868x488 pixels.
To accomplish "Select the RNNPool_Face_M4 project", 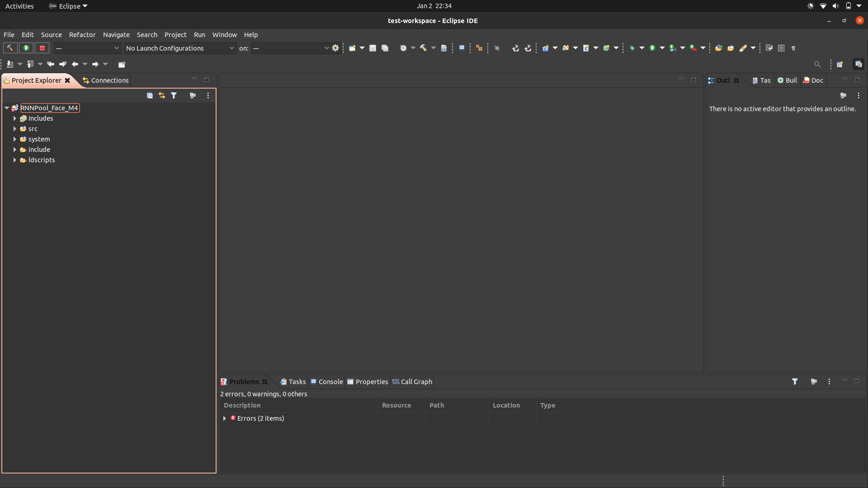I will click(x=49, y=108).
